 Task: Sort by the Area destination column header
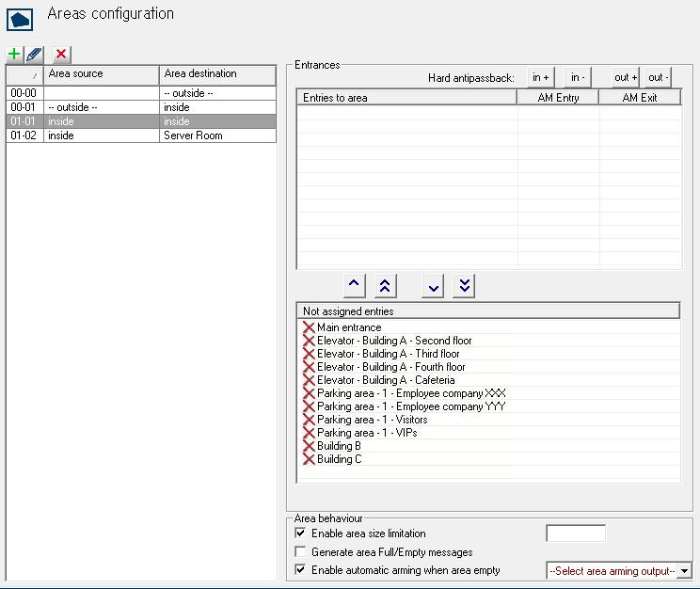[217, 74]
